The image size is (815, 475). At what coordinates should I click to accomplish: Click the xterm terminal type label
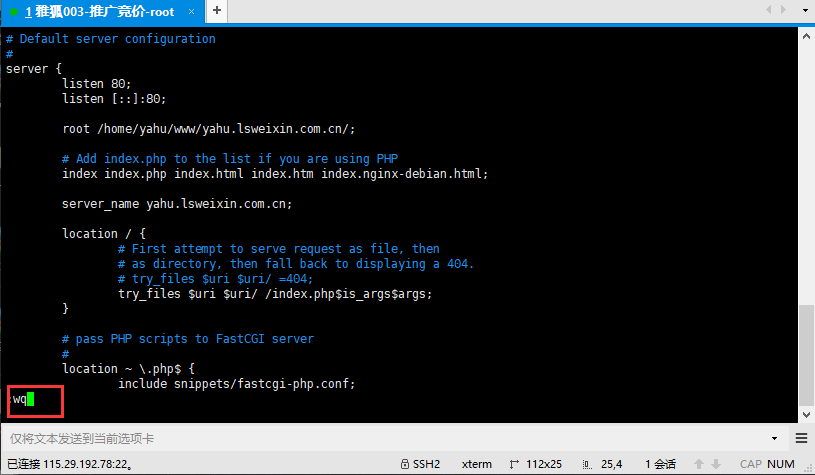pyautogui.click(x=476, y=464)
